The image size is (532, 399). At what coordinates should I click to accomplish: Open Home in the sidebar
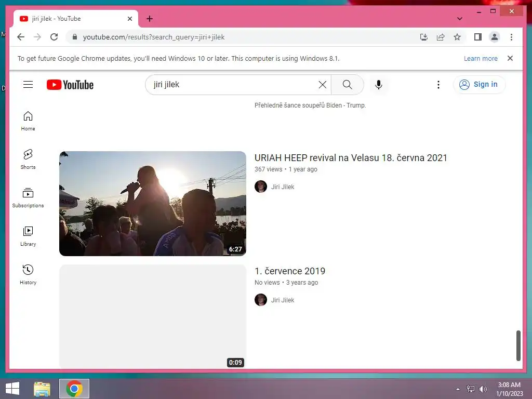28,121
